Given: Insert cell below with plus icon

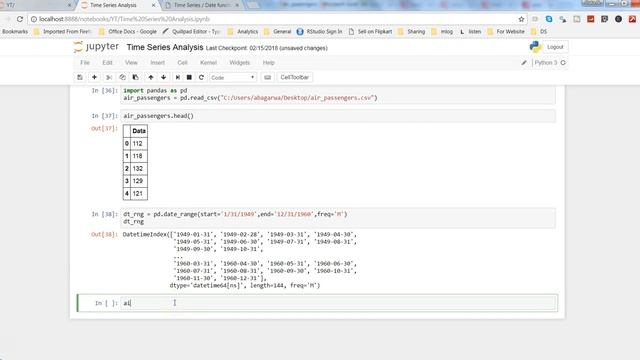Looking at the screenshot, I should (x=94, y=77).
